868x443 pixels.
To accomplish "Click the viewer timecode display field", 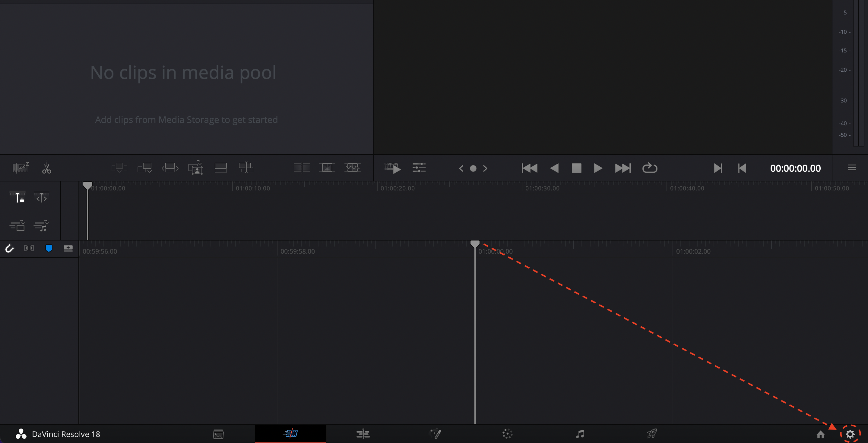I will click(x=795, y=168).
